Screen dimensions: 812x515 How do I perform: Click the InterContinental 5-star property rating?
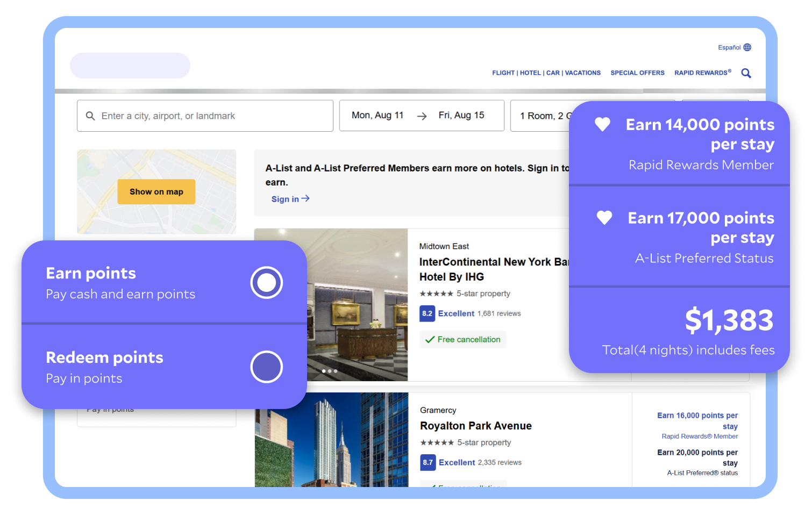click(465, 294)
